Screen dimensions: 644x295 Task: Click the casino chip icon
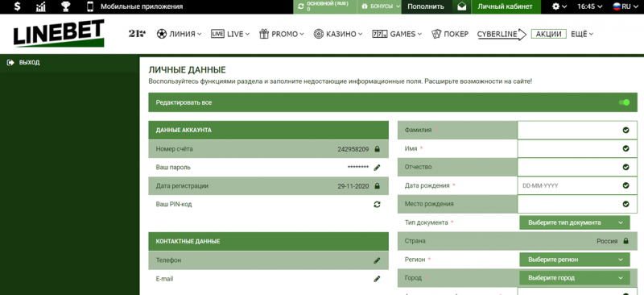[318, 34]
